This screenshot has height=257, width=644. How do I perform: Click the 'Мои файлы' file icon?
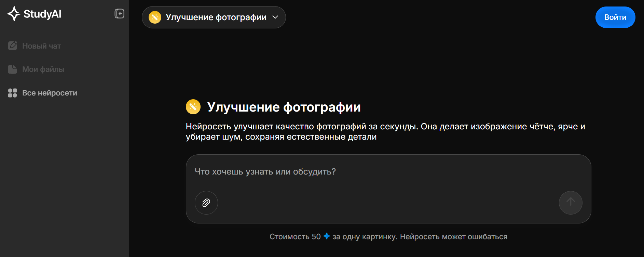(x=13, y=69)
